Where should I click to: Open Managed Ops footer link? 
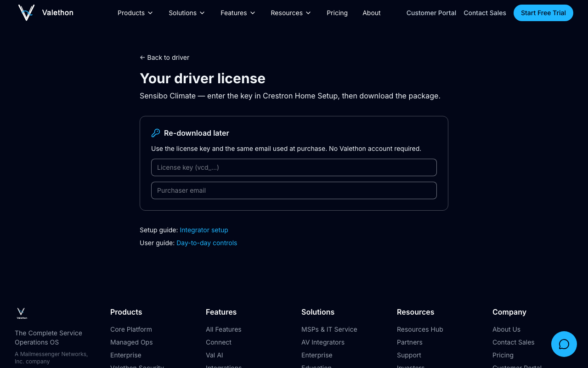coord(131,342)
